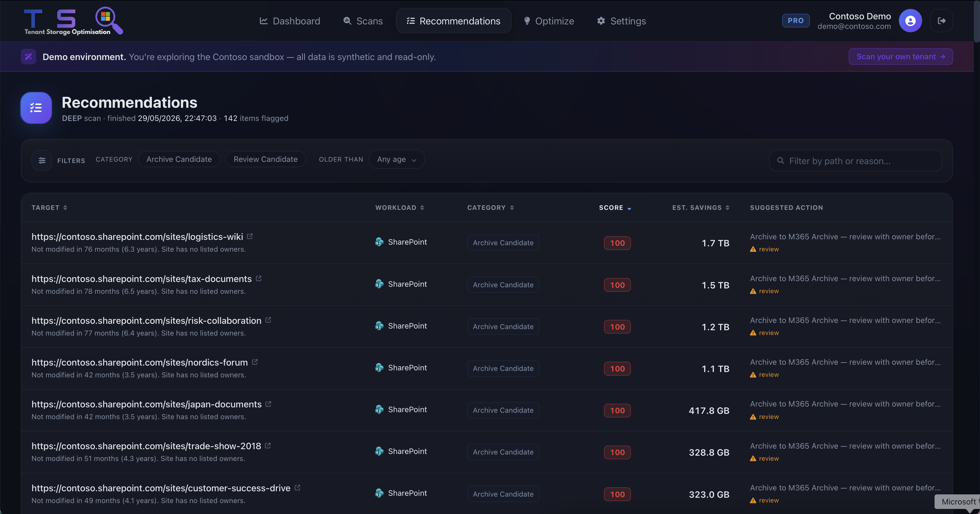Click 'Contoso Demo' account name

point(860,16)
